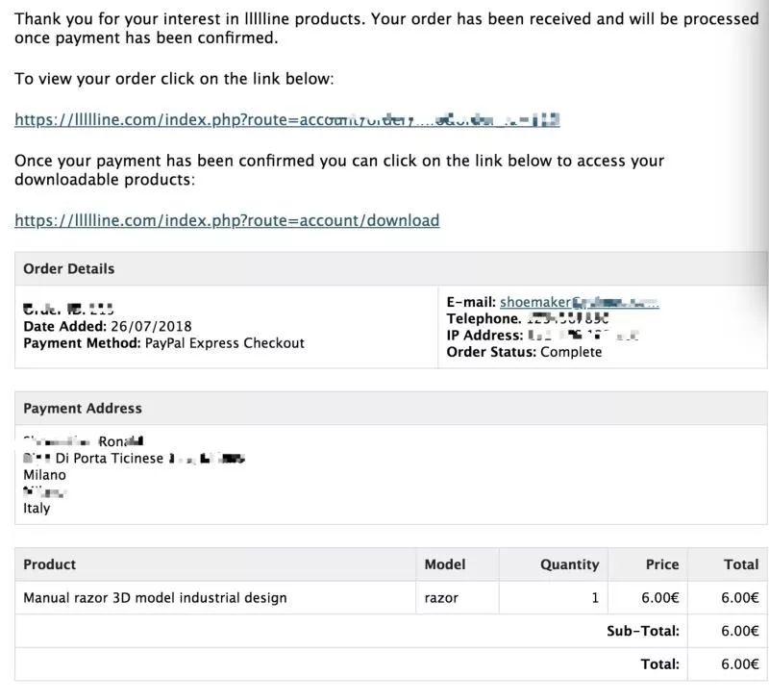Click the shoemaker email address link

[x=579, y=302]
